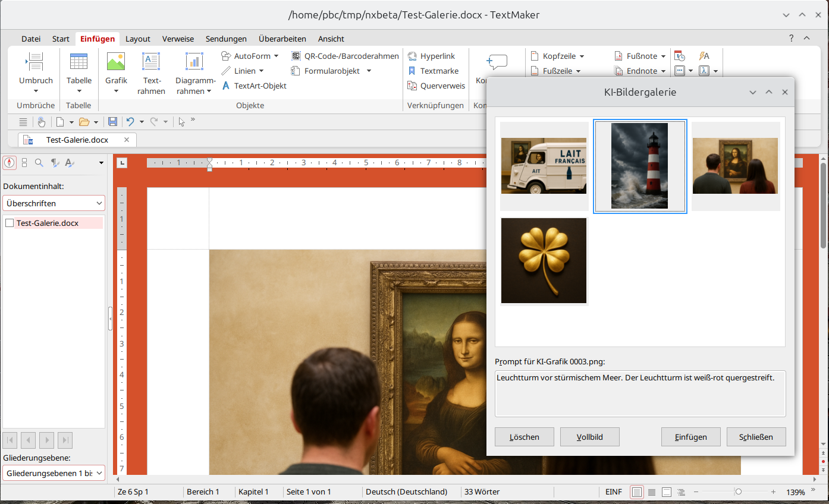Open a file via the folder icon
Screen dimensions: 829x504
coord(84,122)
